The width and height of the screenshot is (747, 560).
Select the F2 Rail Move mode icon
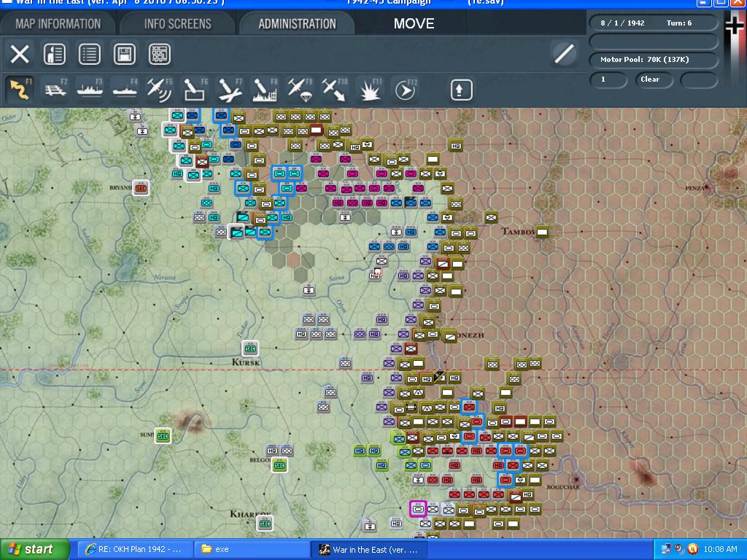(x=55, y=90)
